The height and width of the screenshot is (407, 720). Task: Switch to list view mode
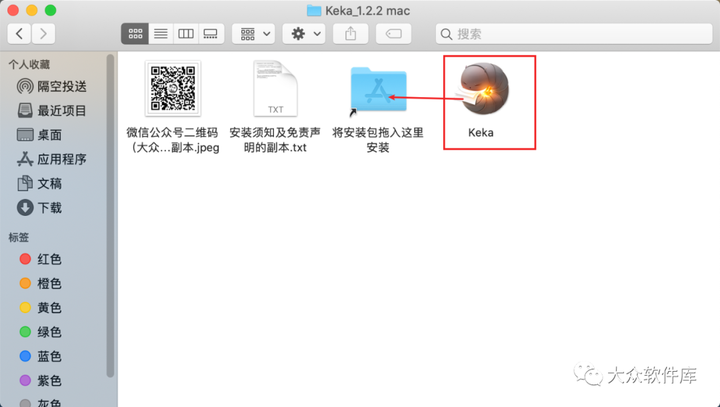coord(161,34)
